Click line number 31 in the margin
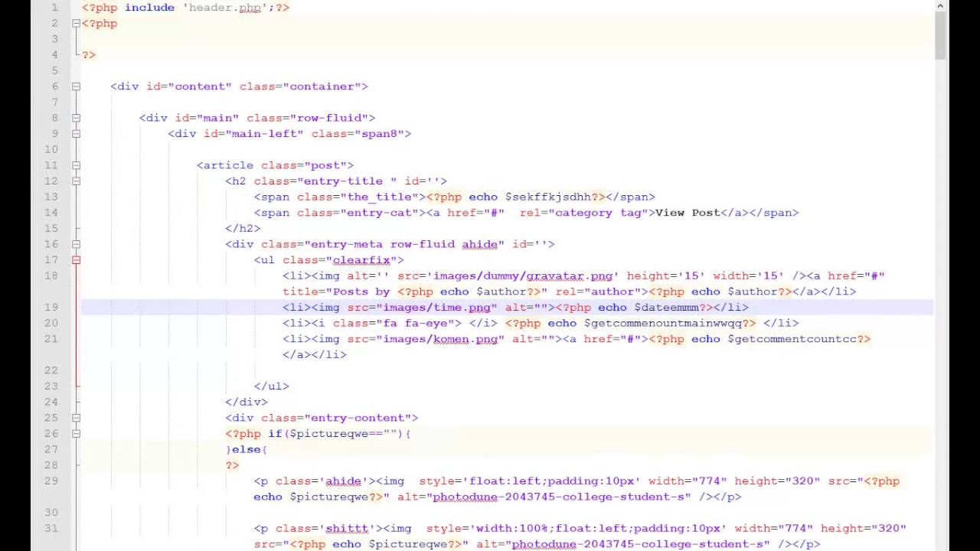The height and width of the screenshot is (551, 980). (x=51, y=528)
